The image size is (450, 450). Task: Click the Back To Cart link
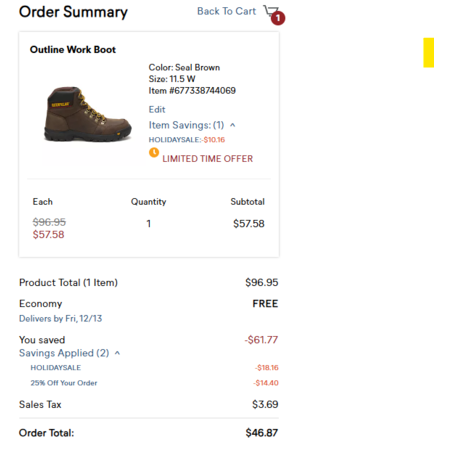[x=227, y=11]
